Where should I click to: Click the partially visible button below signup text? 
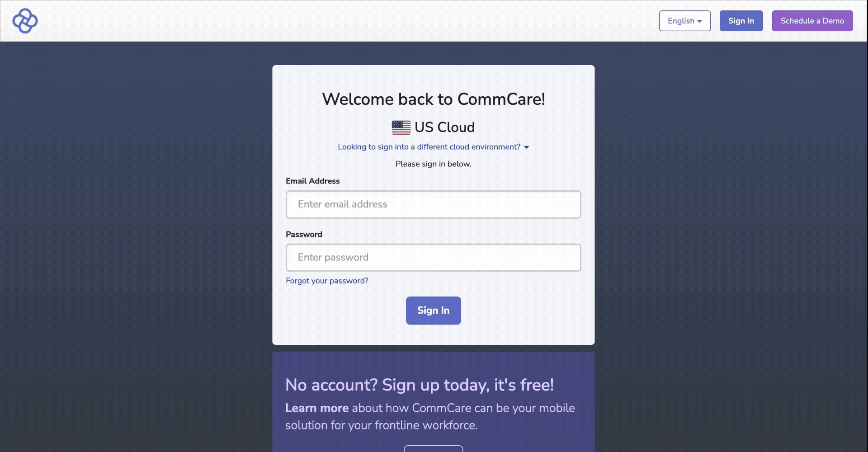coord(433,449)
